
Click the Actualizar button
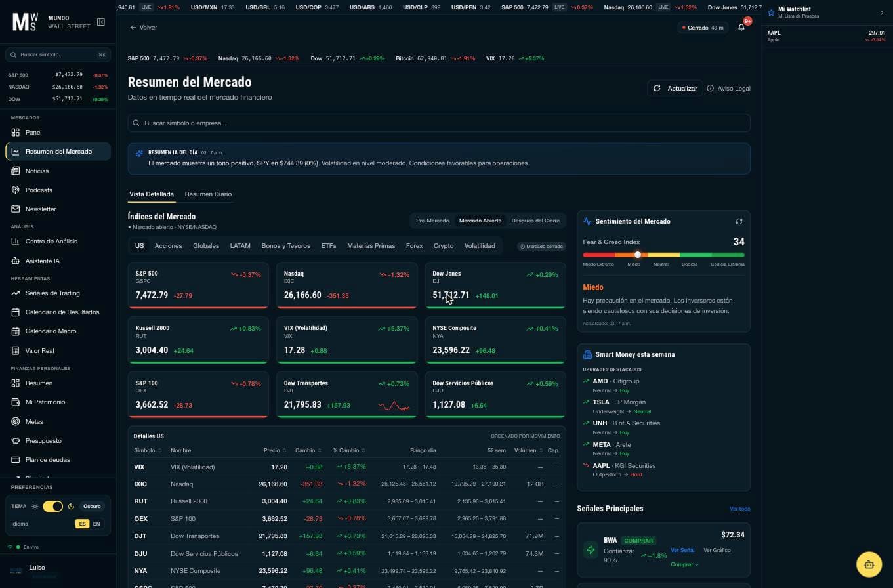(x=675, y=88)
